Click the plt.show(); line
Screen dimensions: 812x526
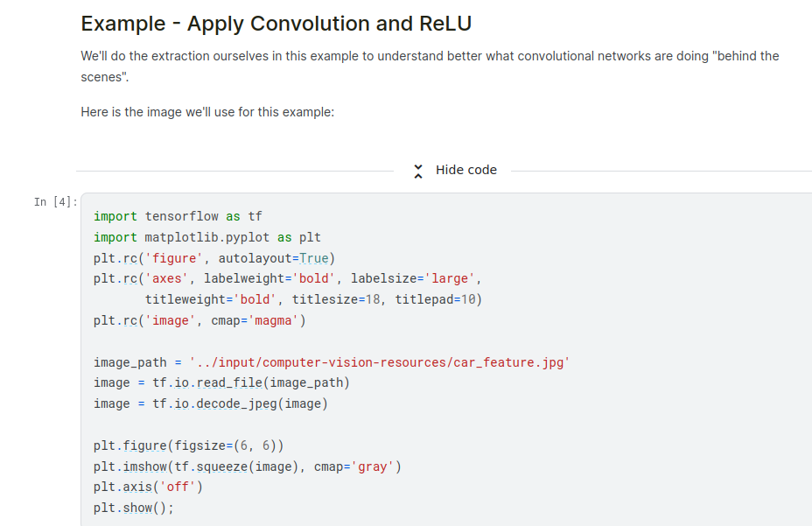tap(134, 508)
